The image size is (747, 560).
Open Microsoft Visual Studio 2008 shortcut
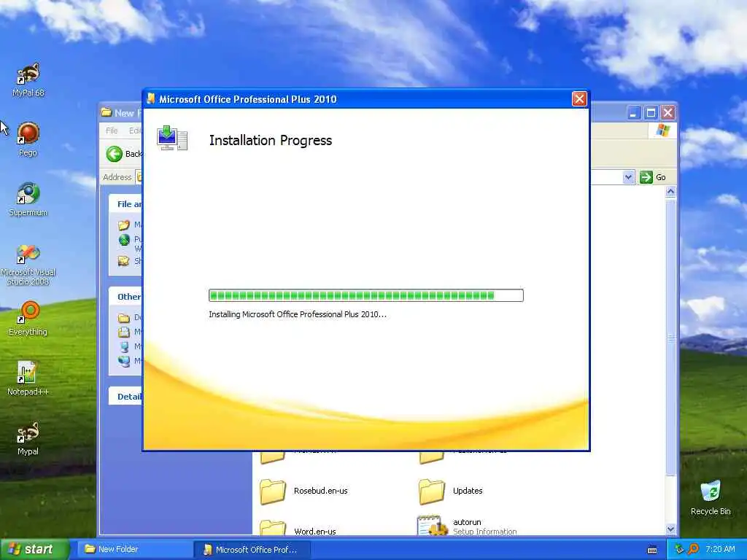click(x=28, y=264)
